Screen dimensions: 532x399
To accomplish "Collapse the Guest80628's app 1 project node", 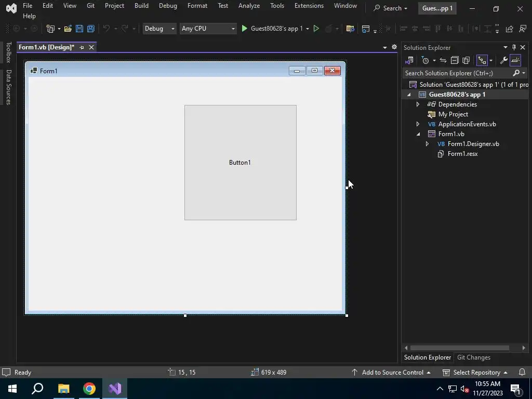I will click(409, 95).
